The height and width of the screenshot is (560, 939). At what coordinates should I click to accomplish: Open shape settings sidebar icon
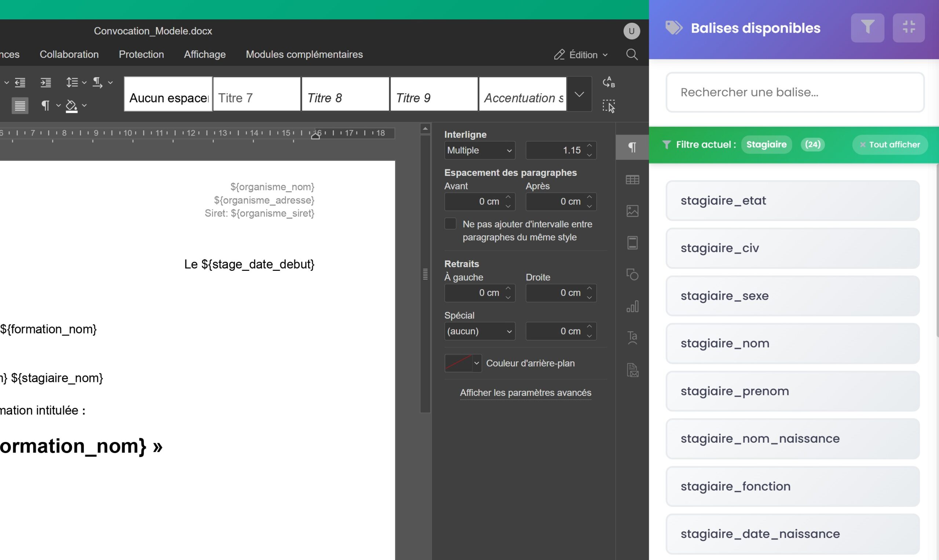click(632, 275)
